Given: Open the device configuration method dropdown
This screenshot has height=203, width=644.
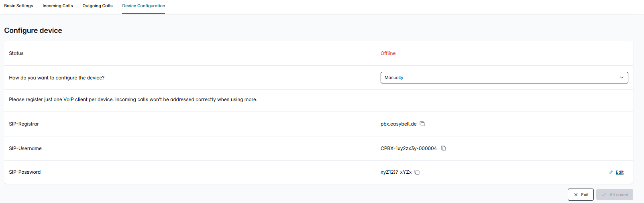Looking at the screenshot, I should 504,77.
